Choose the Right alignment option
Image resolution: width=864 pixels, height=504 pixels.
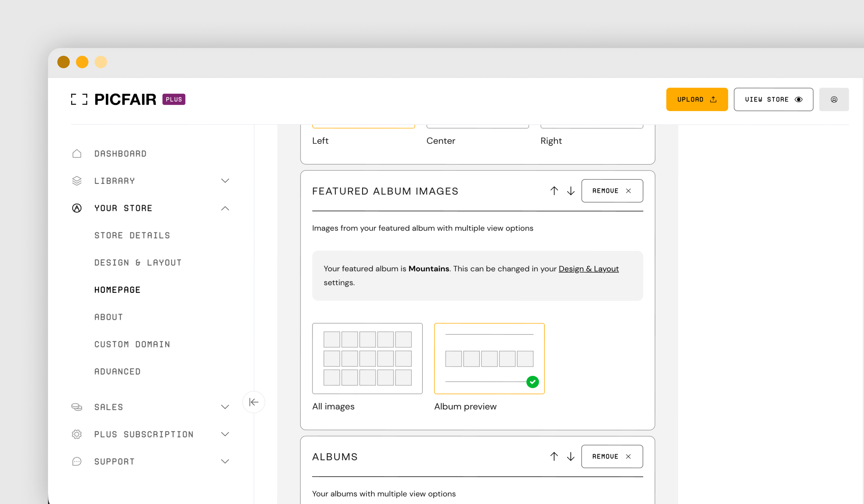592,127
